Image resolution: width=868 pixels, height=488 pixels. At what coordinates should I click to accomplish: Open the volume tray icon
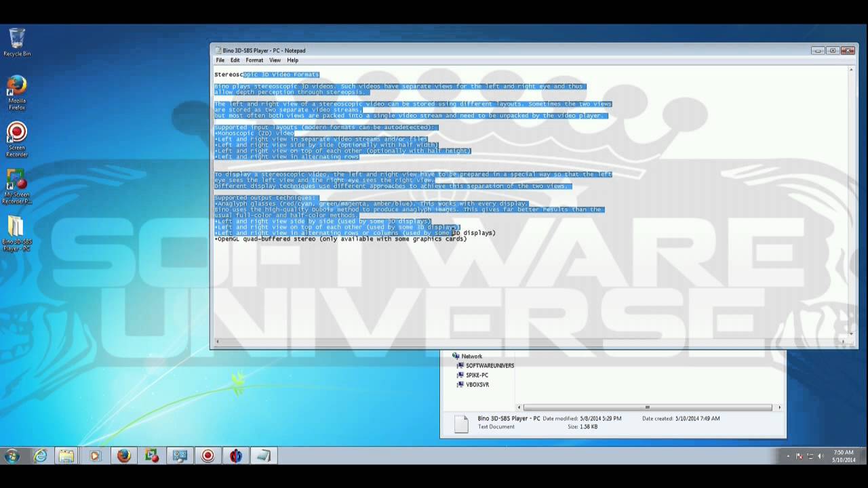pyautogui.click(x=821, y=456)
